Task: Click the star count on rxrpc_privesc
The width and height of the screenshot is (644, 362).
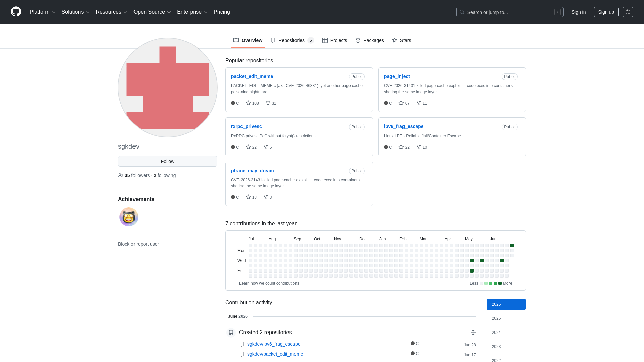Action: tap(251, 147)
